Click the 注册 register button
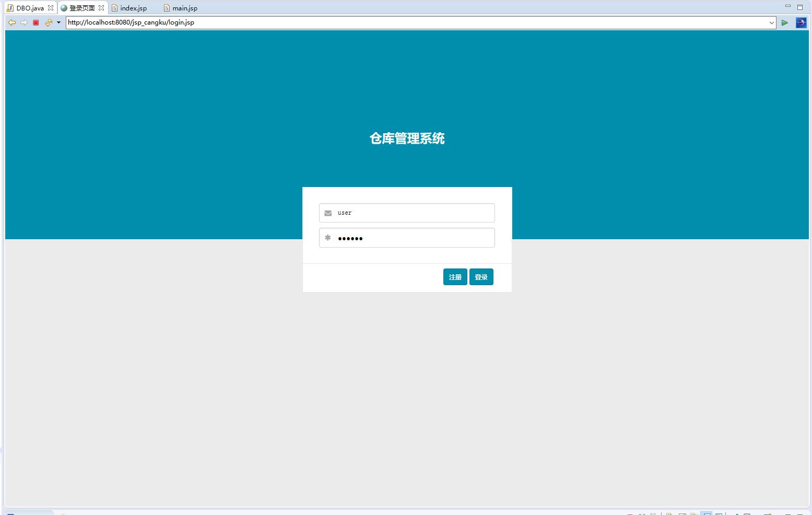This screenshot has width=812, height=515. point(455,277)
